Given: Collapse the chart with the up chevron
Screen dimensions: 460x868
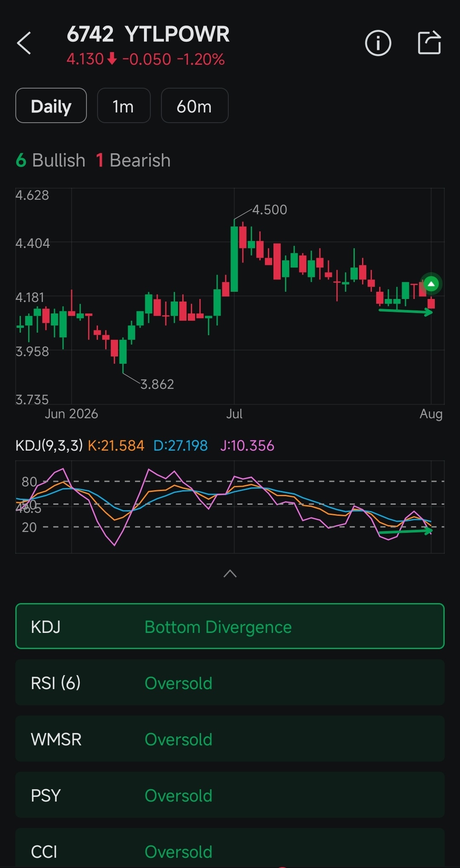Looking at the screenshot, I should point(230,574).
